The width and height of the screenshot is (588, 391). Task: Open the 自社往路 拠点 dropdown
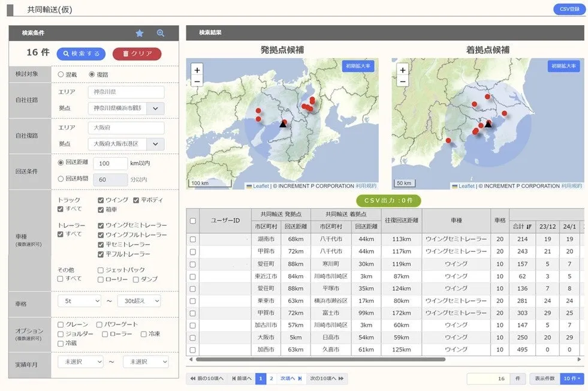(x=155, y=109)
